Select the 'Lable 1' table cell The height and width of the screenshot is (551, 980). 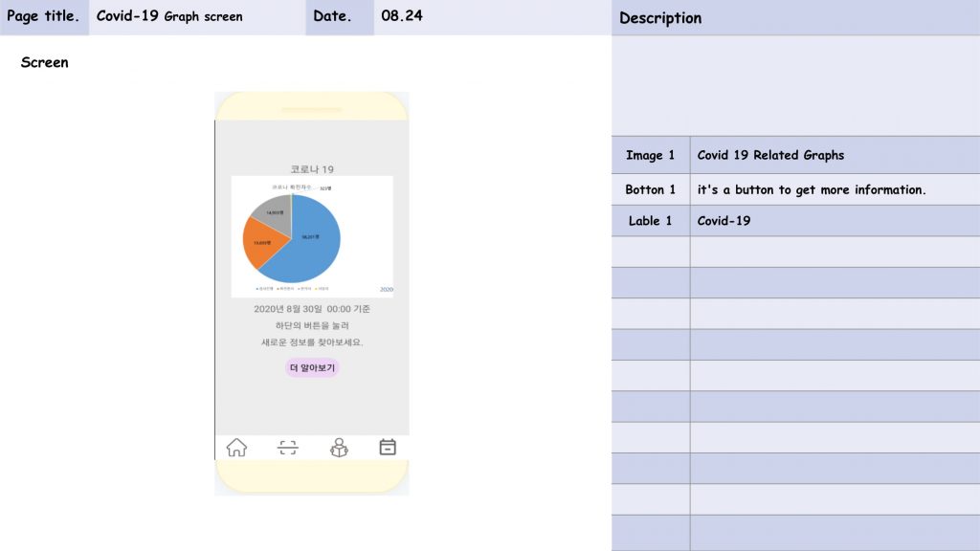pyautogui.click(x=651, y=221)
